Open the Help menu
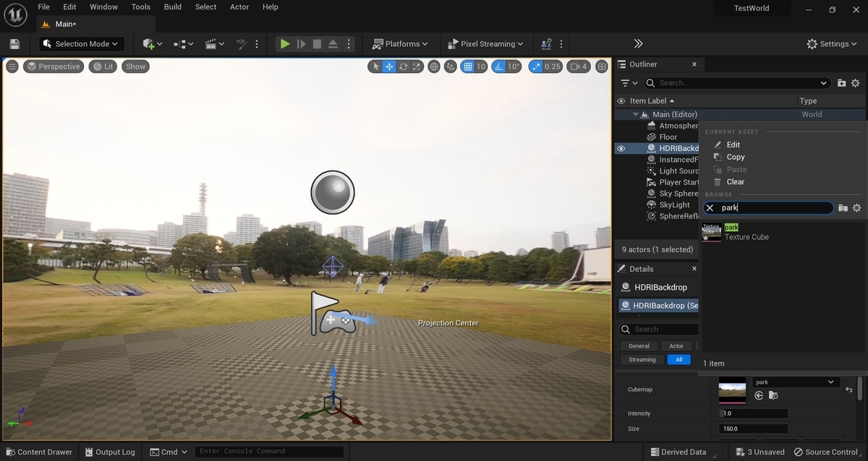The image size is (868, 461). click(x=271, y=7)
